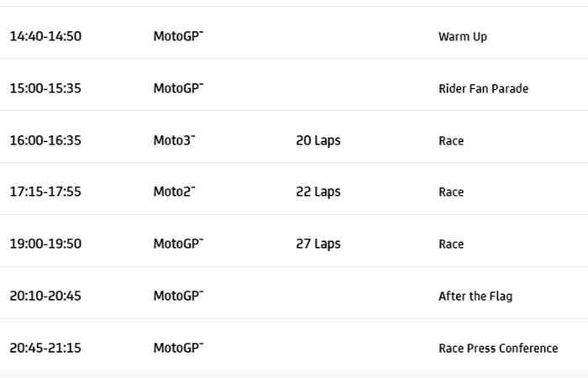
Task: Click MotoGP label in Warm Up row
Action: [x=178, y=37]
